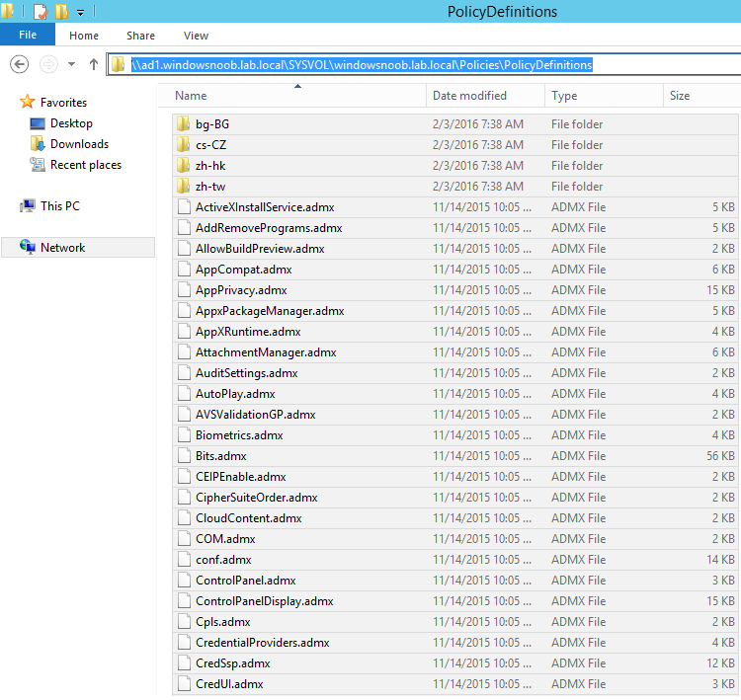Viewport: 741px width, 700px height.
Task: Go up one level with Up arrow
Action: tap(94, 64)
